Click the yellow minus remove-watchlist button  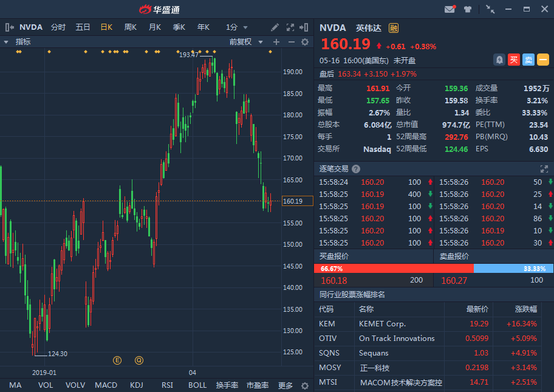point(543,60)
